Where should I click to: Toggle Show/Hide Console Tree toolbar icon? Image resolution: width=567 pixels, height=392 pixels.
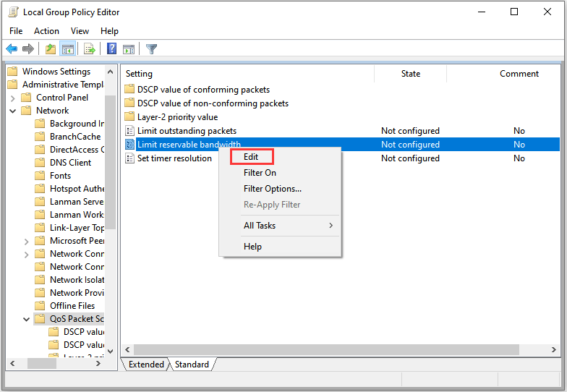68,49
